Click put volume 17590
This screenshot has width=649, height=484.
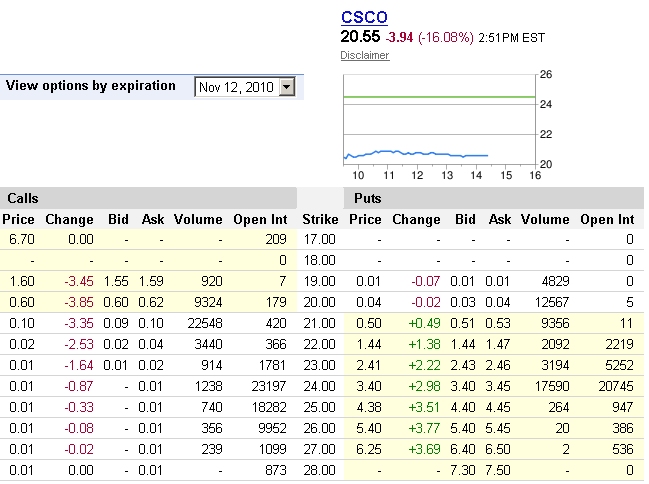pyautogui.click(x=552, y=386)
